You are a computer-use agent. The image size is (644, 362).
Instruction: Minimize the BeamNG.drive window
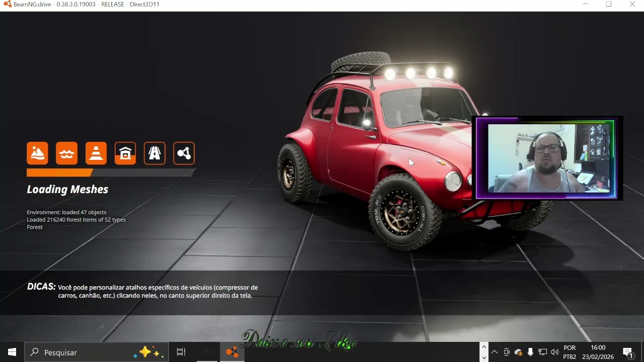[585, 4]
